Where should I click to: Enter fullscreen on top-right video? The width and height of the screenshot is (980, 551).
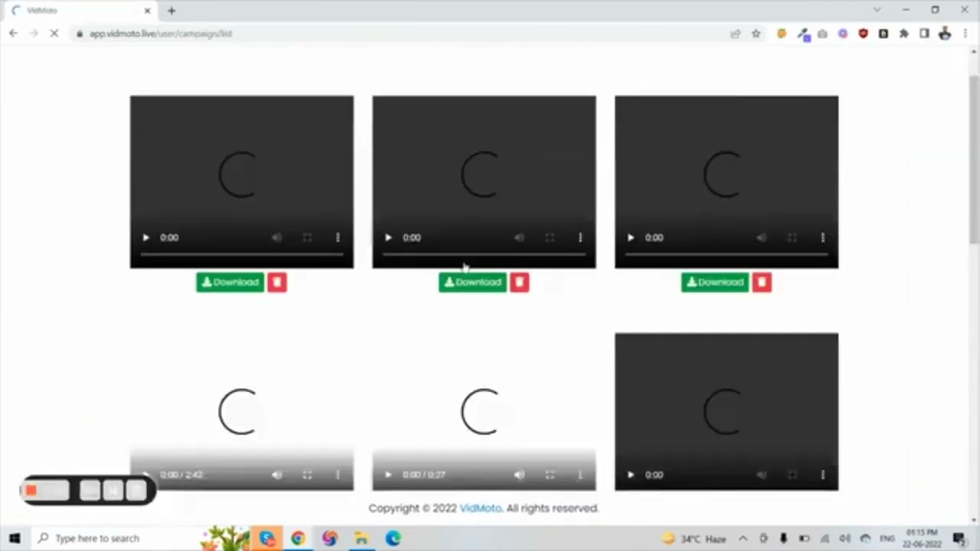click(792, 237)
